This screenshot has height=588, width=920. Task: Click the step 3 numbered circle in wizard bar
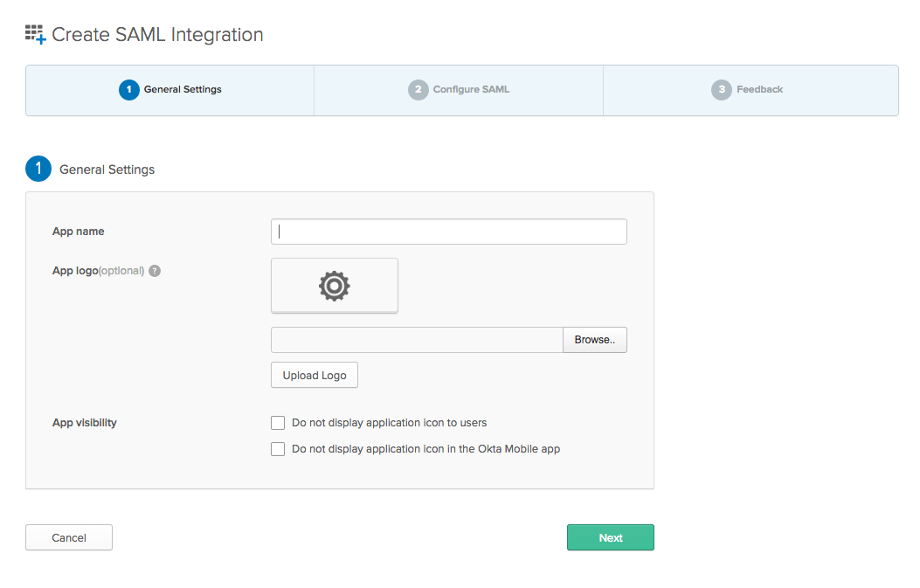[721, 90]
